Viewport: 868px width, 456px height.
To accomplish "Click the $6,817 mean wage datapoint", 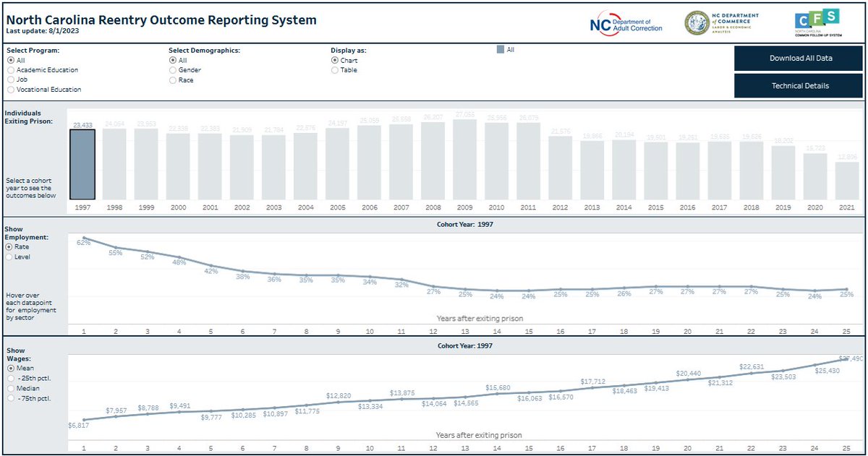I will tap(85, 420).
